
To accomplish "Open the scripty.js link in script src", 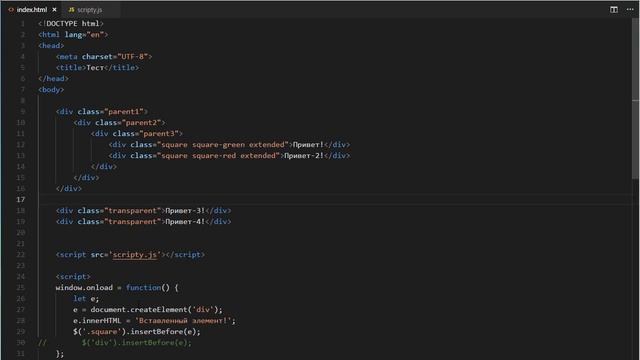I will tap(135, 255).
